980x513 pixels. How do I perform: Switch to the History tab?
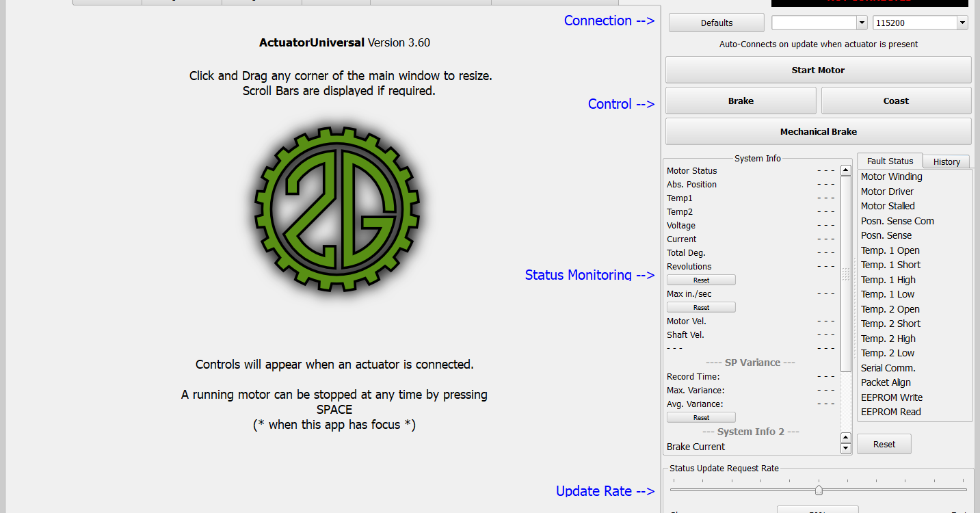coord(946,161)
